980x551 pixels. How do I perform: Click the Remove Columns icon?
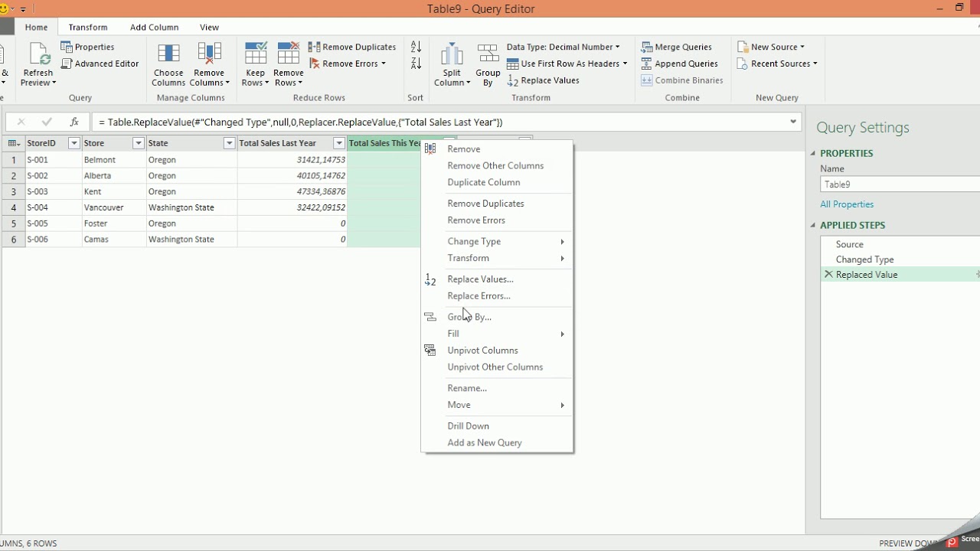click(x=209, y=54)
